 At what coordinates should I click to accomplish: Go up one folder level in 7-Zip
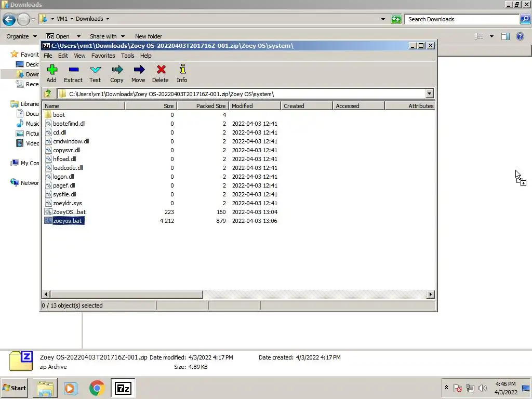[x=48, y=94]
